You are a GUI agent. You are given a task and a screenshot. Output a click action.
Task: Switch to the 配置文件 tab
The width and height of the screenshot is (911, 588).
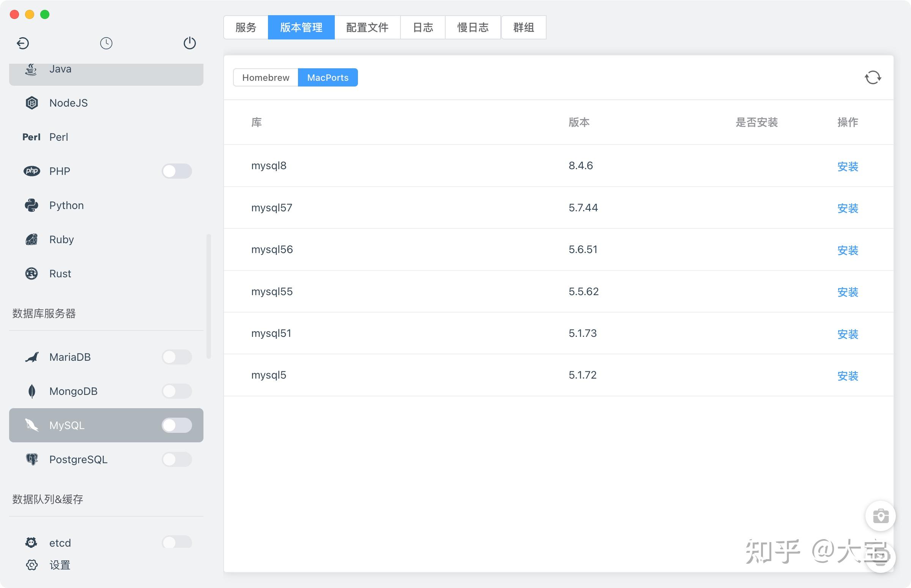point(367,27)
